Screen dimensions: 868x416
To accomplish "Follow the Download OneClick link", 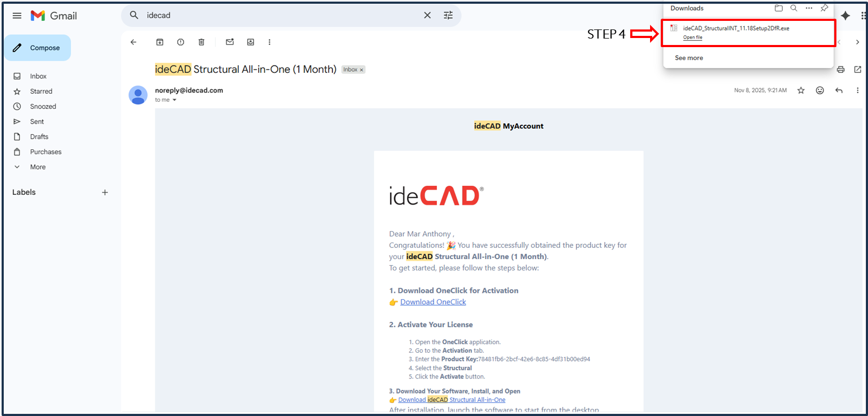I will [433, 302].
